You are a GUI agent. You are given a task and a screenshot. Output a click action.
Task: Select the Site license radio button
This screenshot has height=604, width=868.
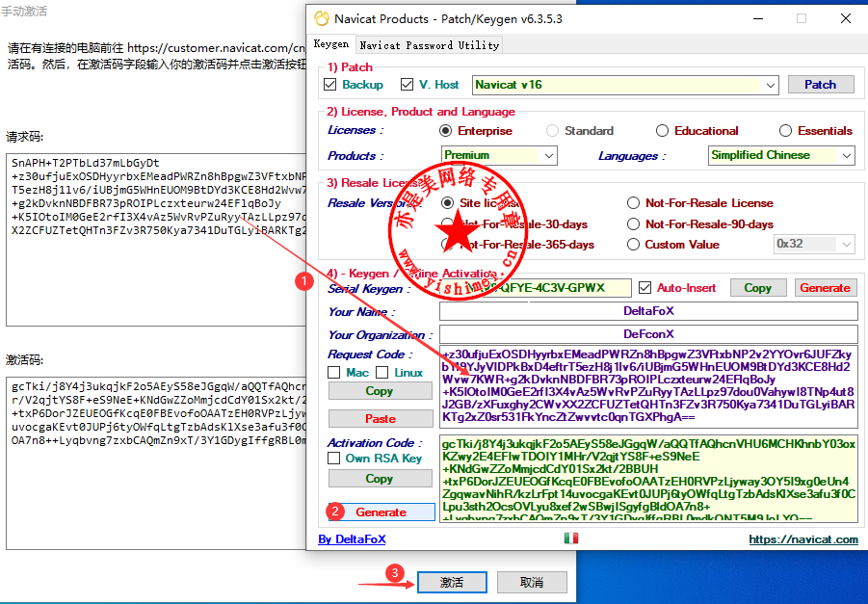pyautogui.click(x=447, y=203)
